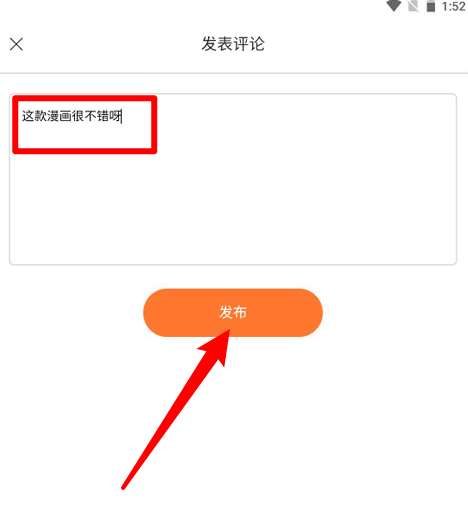Click blank area below 发布 button
Screen dimensions: 468x508
[x=333, y=417]
